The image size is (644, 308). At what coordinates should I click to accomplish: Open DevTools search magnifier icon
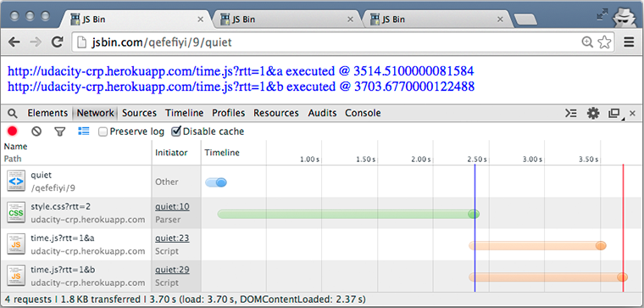click(13, 113)
